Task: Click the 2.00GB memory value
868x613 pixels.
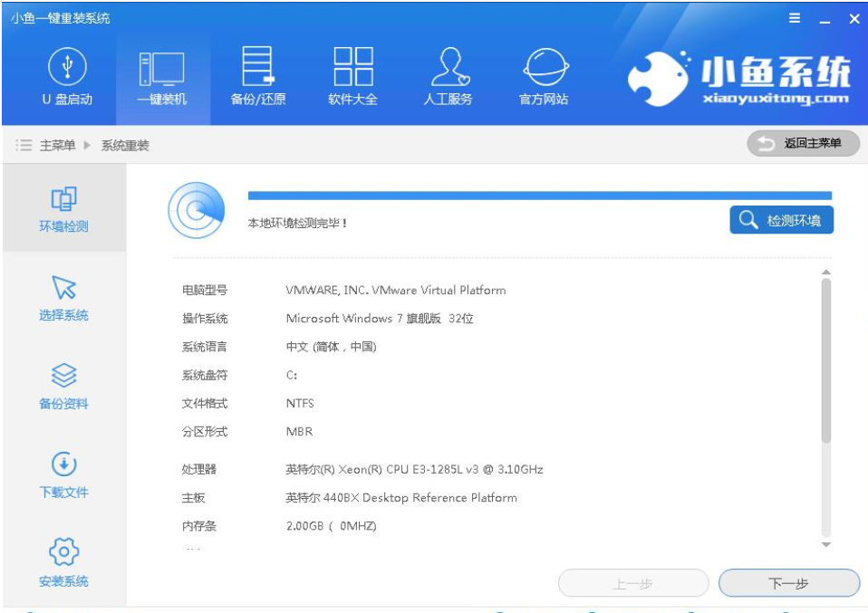Action: pyautogui.click(x=331, y=525)
